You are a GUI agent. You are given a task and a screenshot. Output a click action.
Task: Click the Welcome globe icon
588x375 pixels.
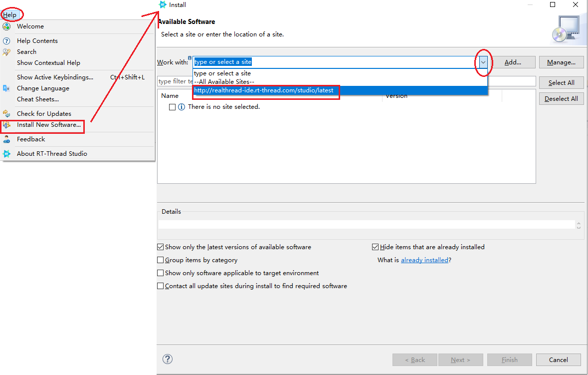[6, 26]
